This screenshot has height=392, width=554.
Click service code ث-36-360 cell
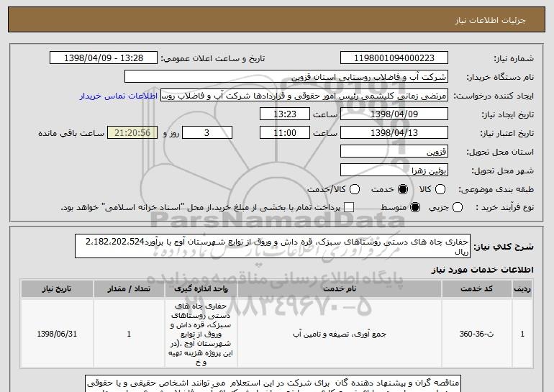[476, 334]
